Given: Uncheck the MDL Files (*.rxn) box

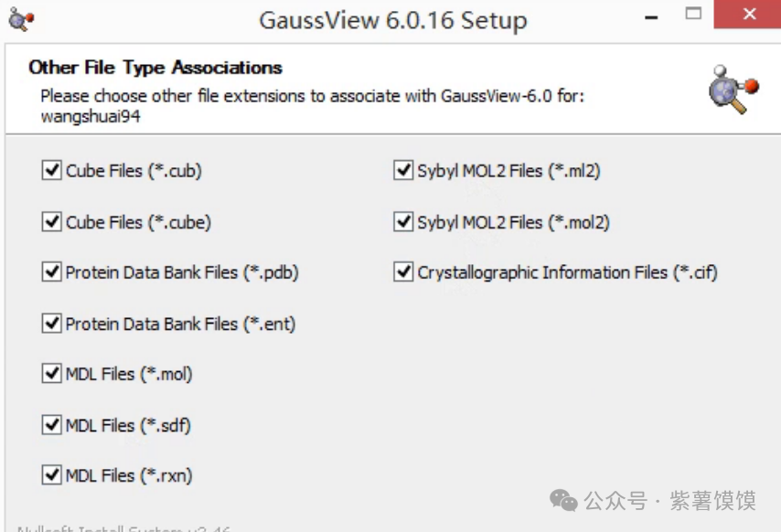Looking at the screenshot, I should (x=51, y=474).
